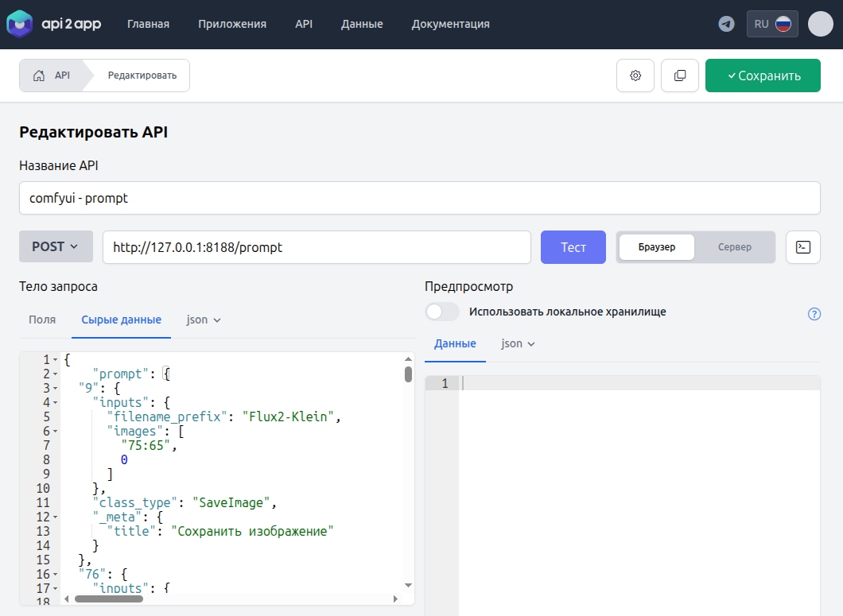Click the help question mark icon
843x616 pixels.
[x=814, y=314]
